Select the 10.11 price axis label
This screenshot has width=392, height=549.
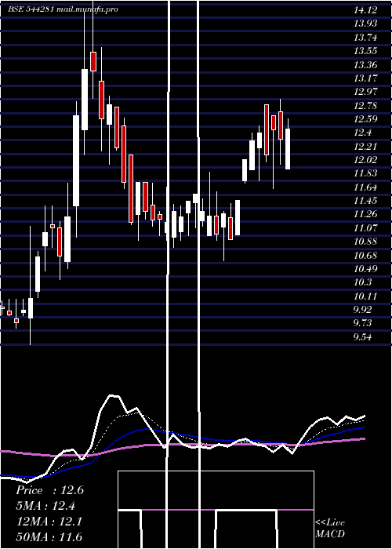[x=365, y=296]
